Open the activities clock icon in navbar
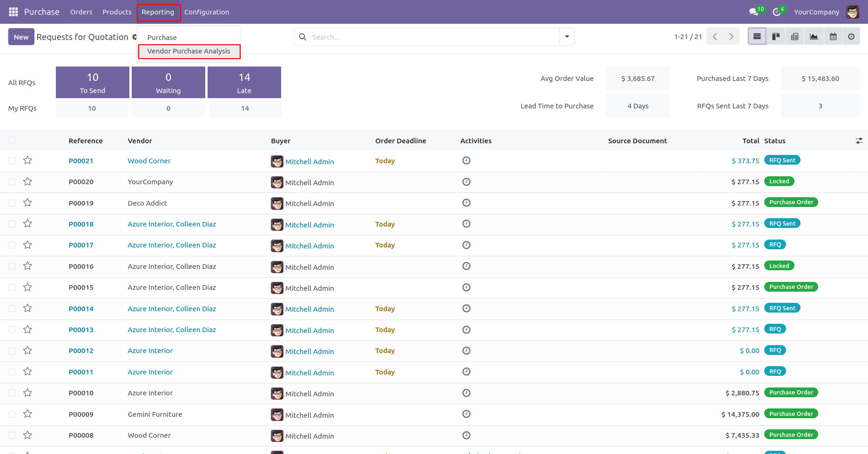Image resolution: width=868 pixels, height=454 pixels. 776,12
